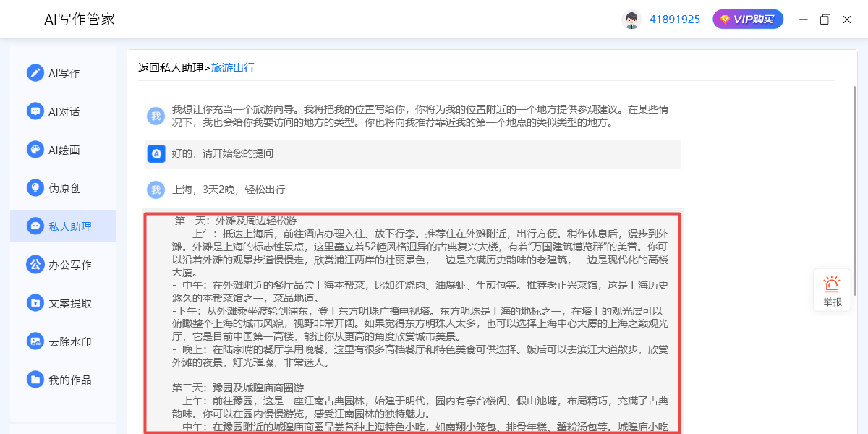Image resolution: width=868 pixels, height=434 pixels.
Task: Click the 返回私人助理 breadcrumb link
Action: [171, 68]
